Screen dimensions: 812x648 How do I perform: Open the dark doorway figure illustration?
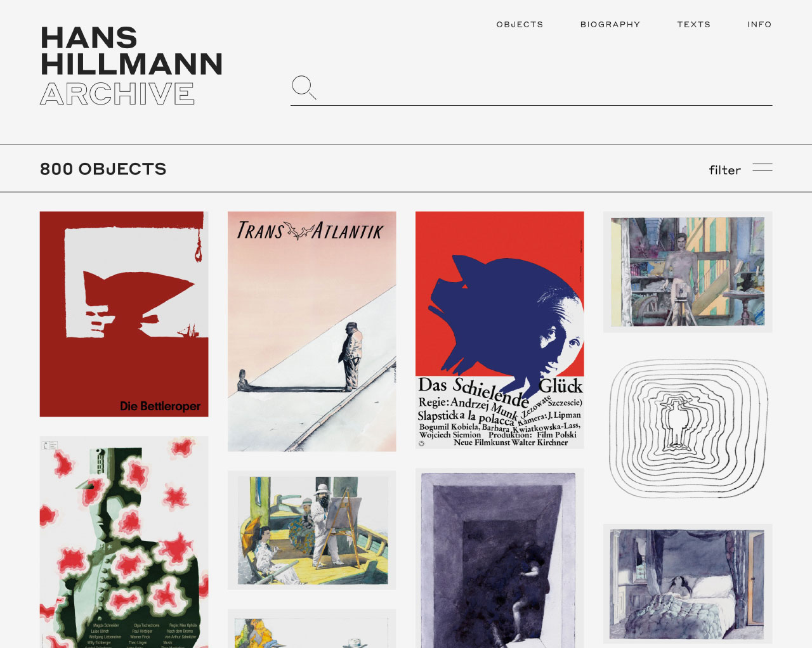point(499,558)
